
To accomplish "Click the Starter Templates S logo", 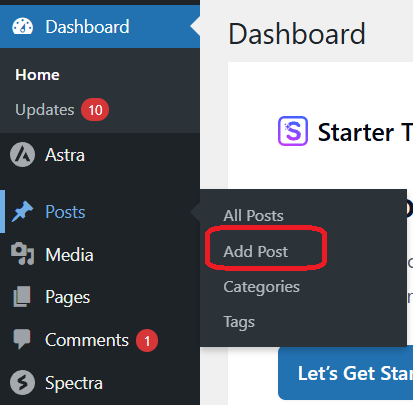I will (x=293, y=131).
